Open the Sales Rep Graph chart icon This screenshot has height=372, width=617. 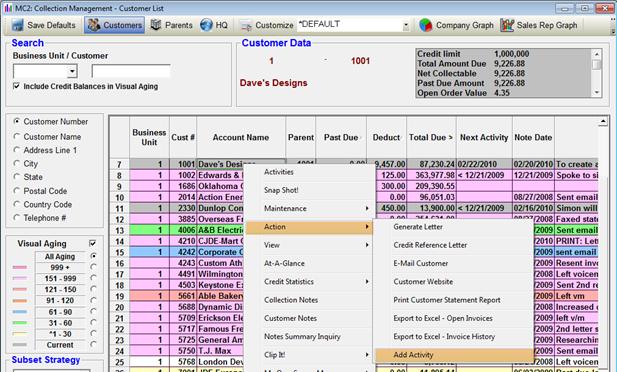point(507,25)
